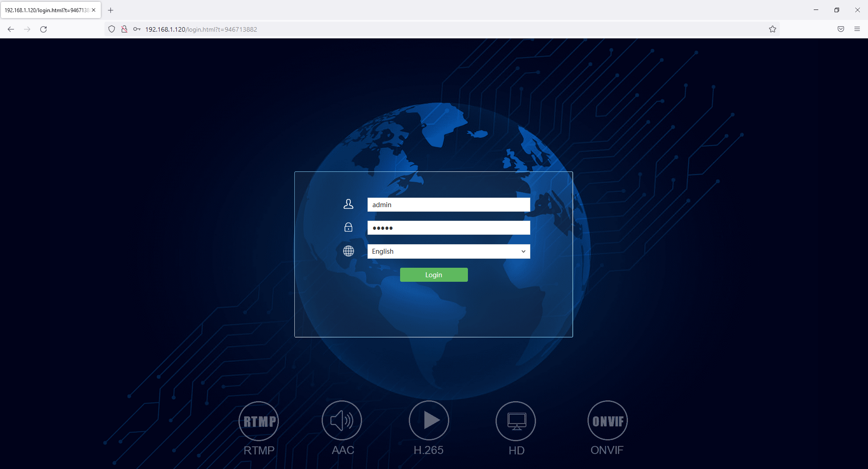
Task: Open the English language dropdown
Action: tap(448, 251)
